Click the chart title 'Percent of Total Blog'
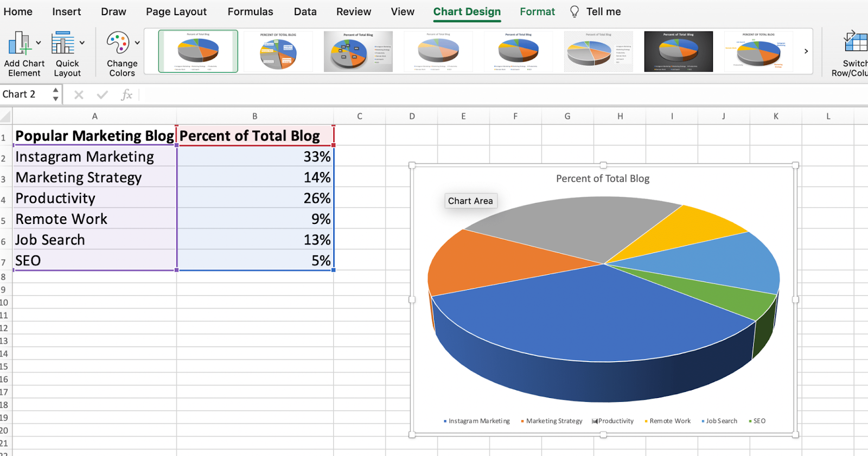 click(x=603, y=178)
